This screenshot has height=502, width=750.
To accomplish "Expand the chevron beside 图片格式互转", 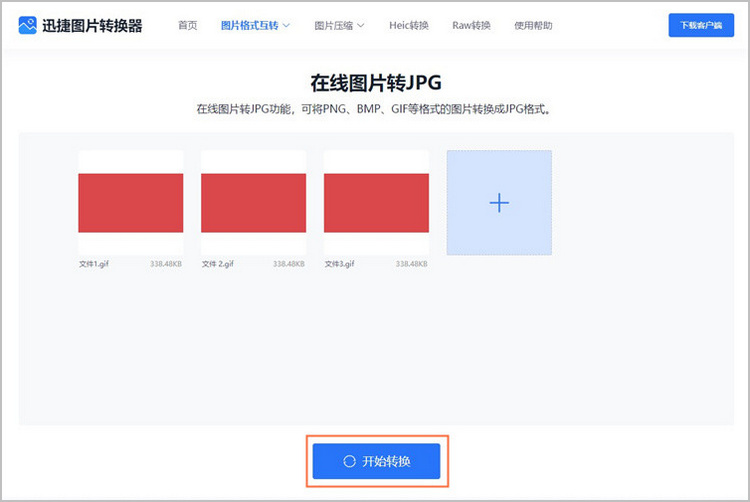I will [287, 25].
